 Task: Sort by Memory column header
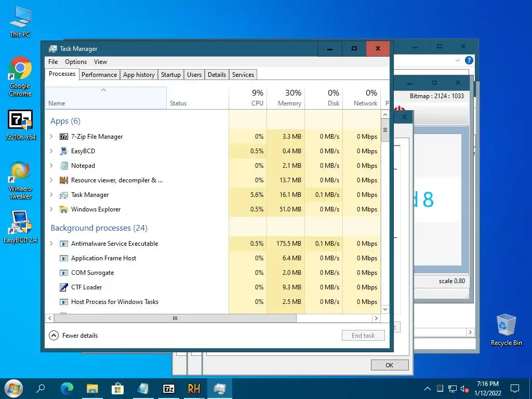[x=286, y=98]
